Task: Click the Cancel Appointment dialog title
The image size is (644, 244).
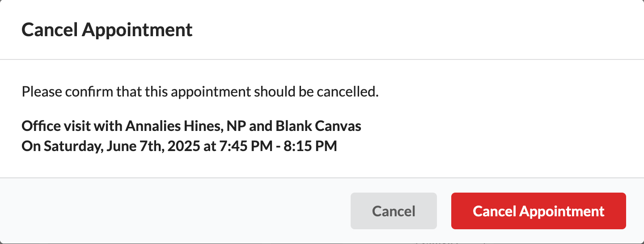Action: pyautogui.click(x=107, y=30)
